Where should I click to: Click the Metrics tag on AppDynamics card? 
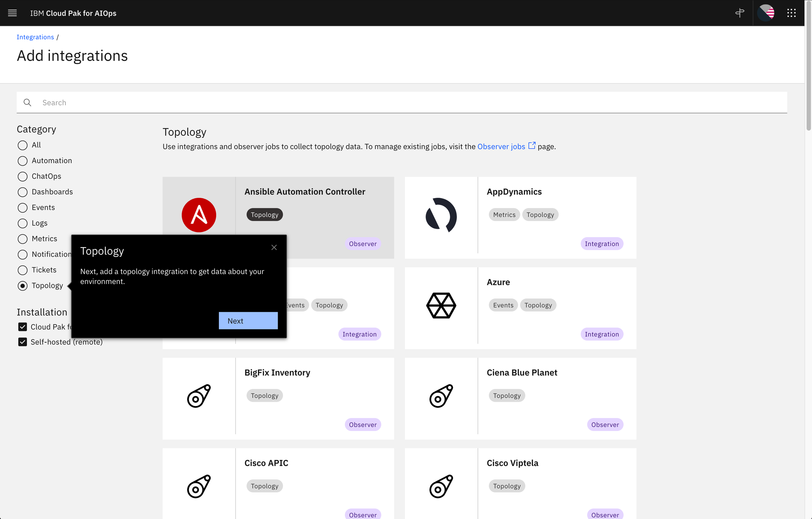[x=504, y=215]
